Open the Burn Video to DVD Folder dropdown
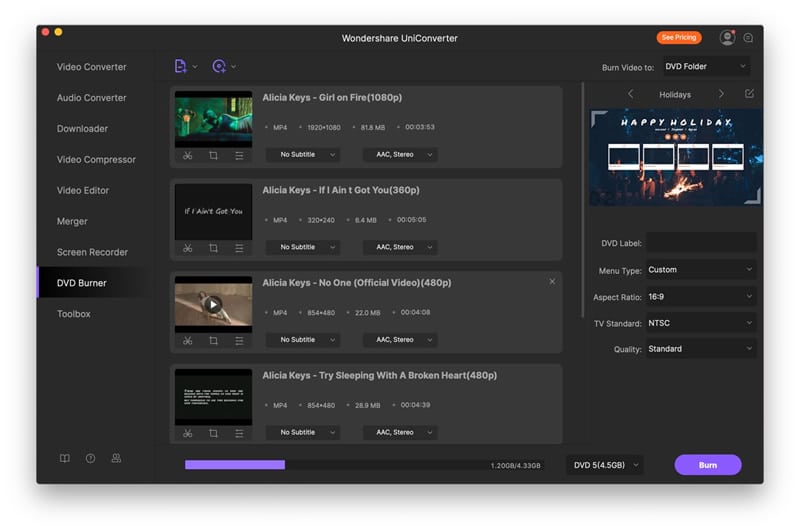 pos(706,66)
